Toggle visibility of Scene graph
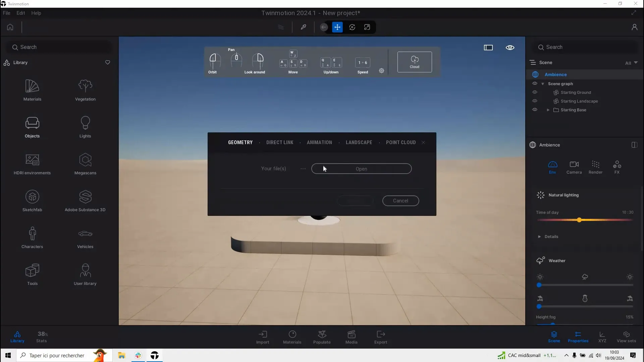The height and width of the screenshot is (362, 644). pos(535,83)
